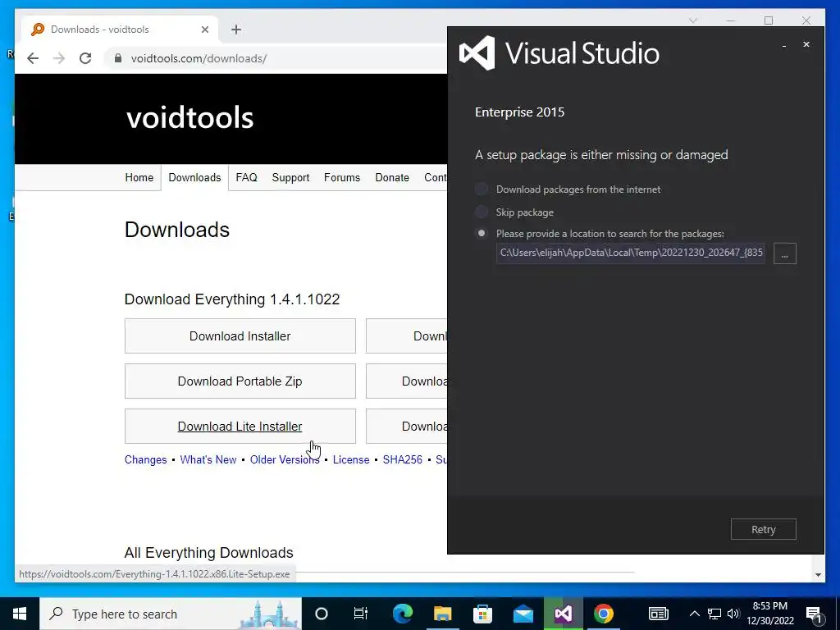Click the Download Installer button
The width and height of the screenshot is (840, 630).
tap(240, 336)
